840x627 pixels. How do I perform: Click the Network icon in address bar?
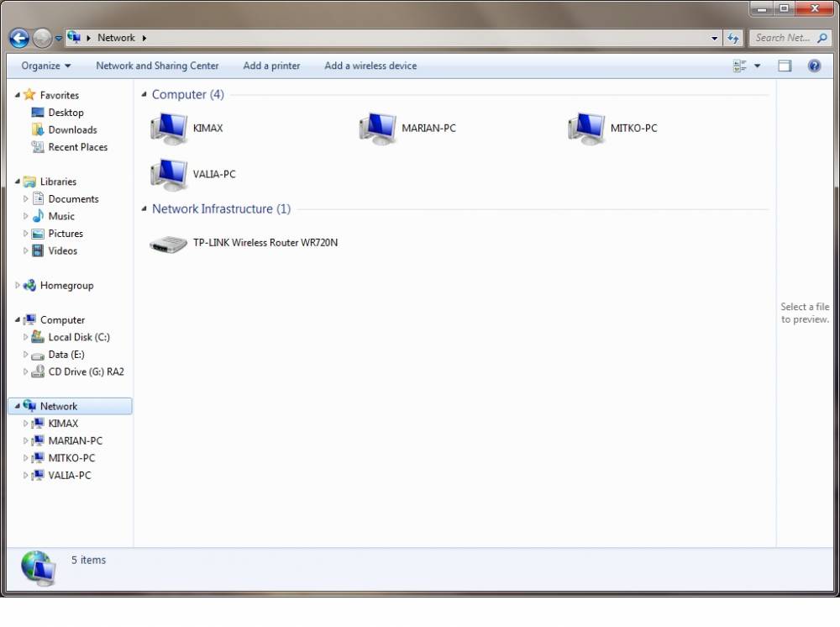(x=74, y=38)
